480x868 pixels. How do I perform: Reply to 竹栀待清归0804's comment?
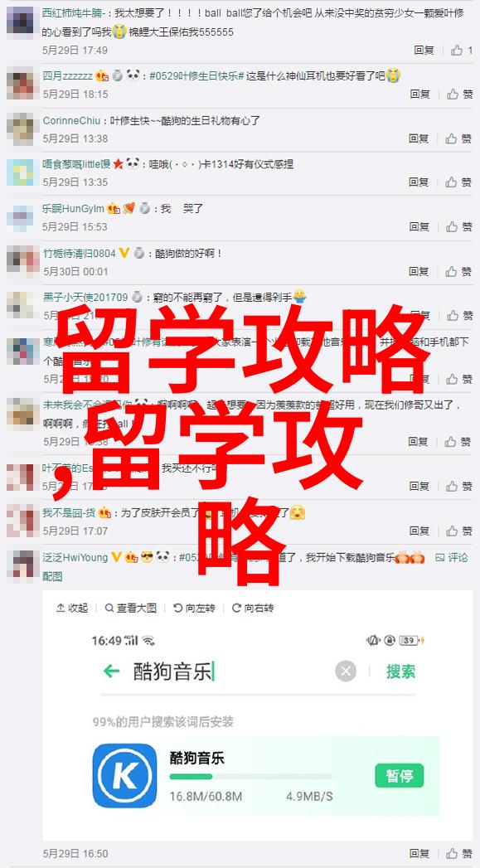(419, 271)
